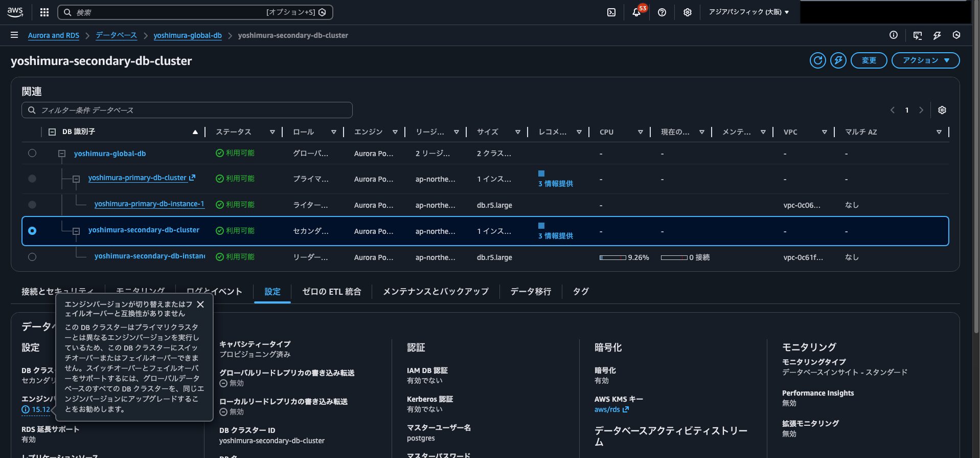Screen dimensions: 980x458
Task: Launch CloudShell from the top bar
Action: click(x=611, y=12)
